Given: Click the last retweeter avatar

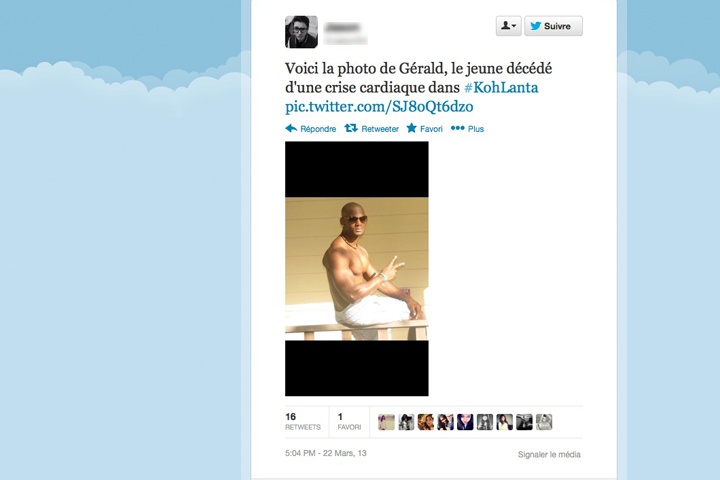Looking at the screenshot, I should (544, 422).
